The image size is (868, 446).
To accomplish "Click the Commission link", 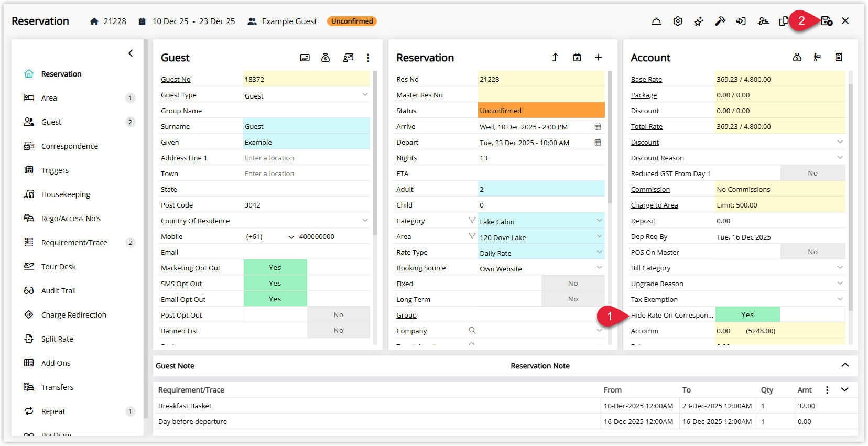I will 650,190.
